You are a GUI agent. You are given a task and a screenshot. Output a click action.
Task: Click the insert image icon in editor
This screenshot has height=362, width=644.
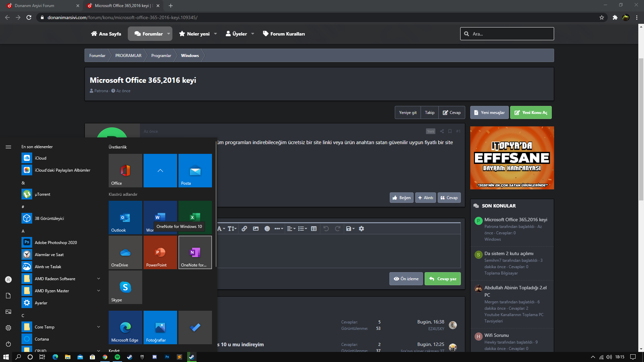256,229
